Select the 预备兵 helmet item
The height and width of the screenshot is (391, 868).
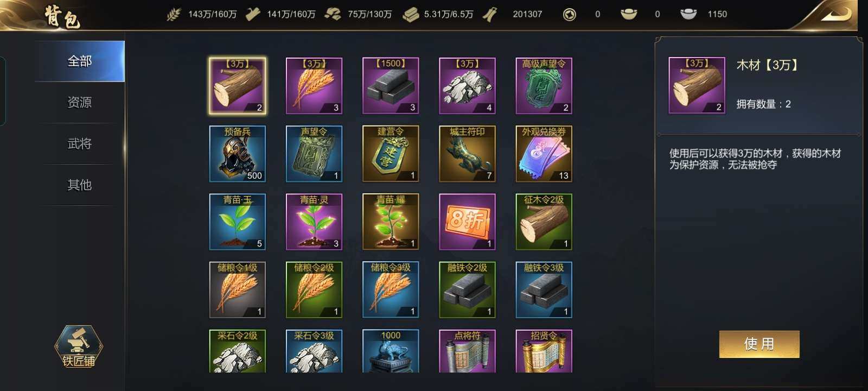click(x=238, y=154)
